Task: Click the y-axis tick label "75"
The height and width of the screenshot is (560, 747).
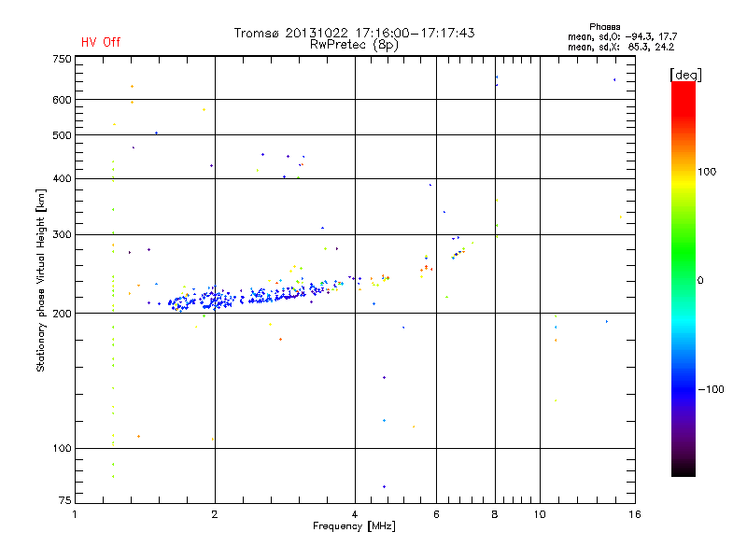Action: (x=64, y=500)
